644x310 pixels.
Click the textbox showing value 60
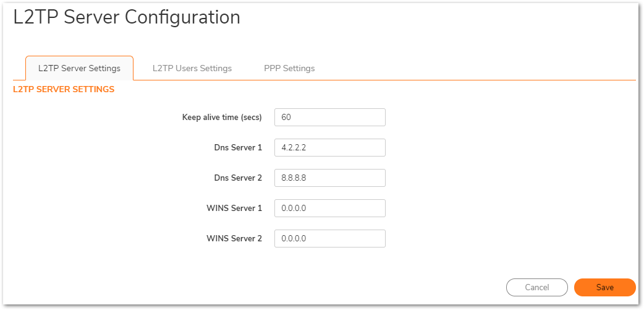click(329, 118)
